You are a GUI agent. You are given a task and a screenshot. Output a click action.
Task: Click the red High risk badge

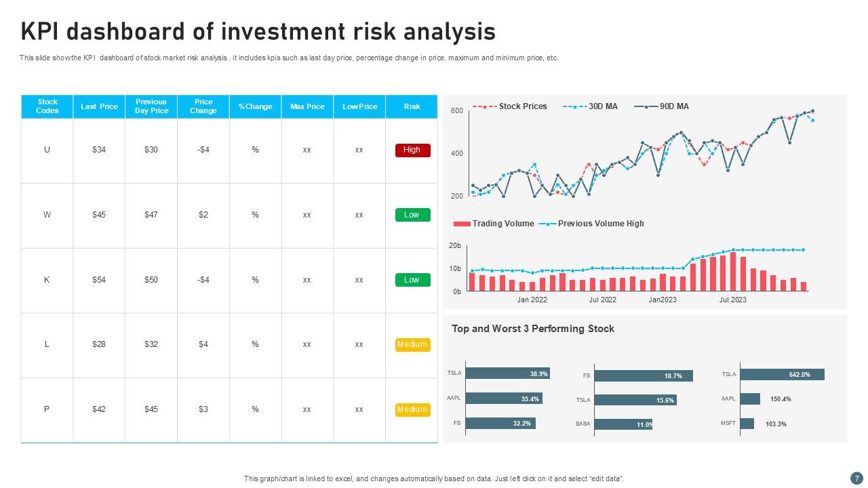click(412, 150)
